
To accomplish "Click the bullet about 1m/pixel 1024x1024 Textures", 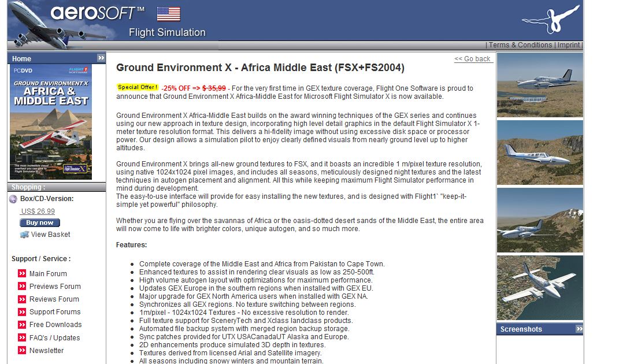I will pos(244,313).
